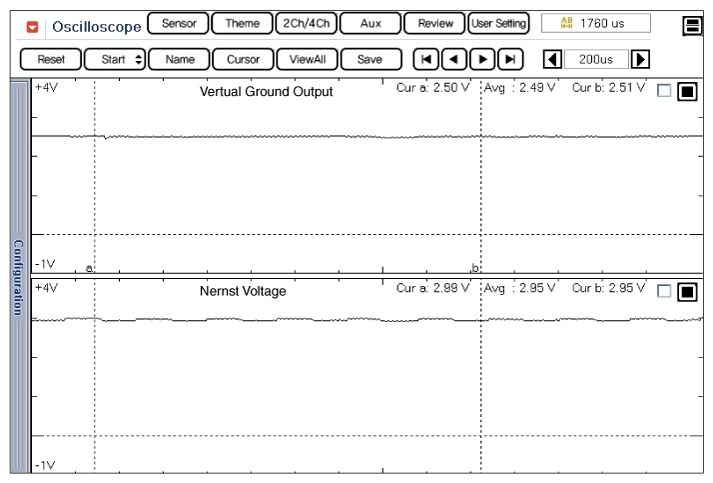Jump to last frame with skip-forward button
The width and height of the screenshot is (713, 483).
(x=510, y=59)
